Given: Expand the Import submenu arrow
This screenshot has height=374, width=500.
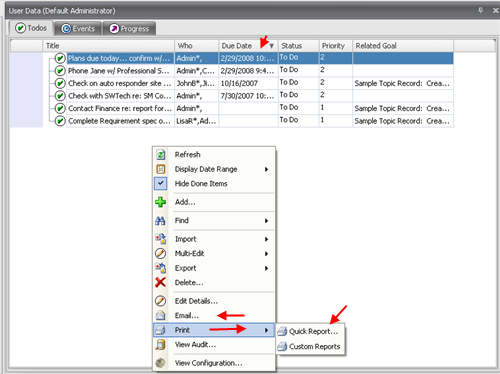Looking at the screenshot, I should 266,239.
